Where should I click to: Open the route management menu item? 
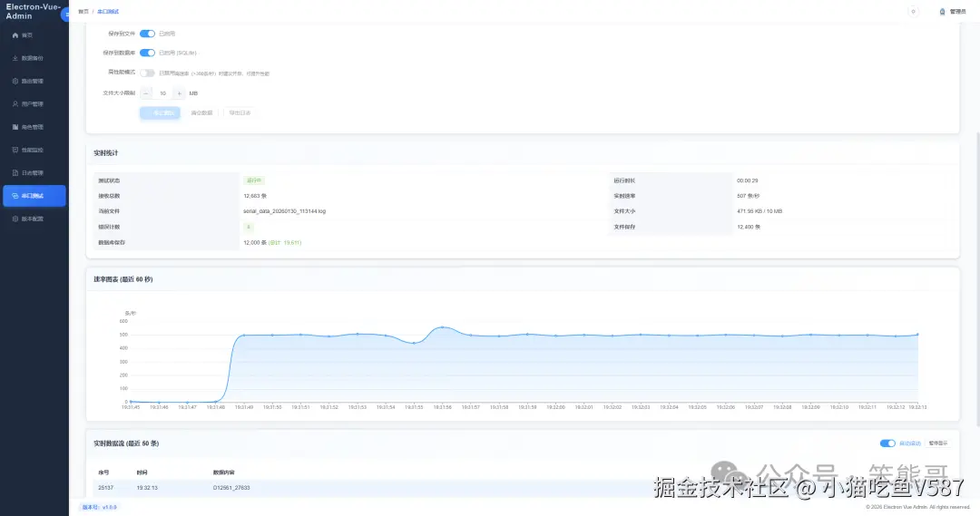(x=34, y=82)
